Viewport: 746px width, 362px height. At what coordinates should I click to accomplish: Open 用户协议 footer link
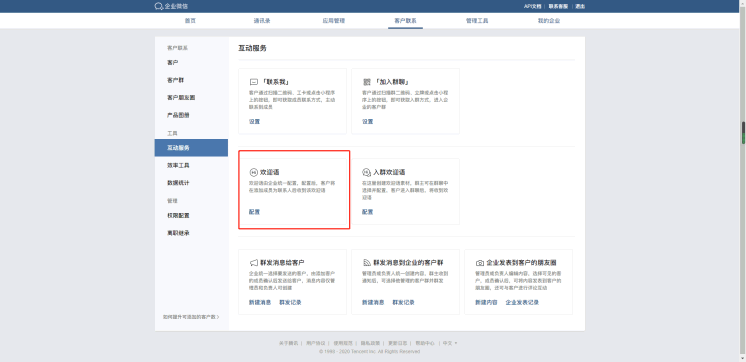(x=315, y=343)
